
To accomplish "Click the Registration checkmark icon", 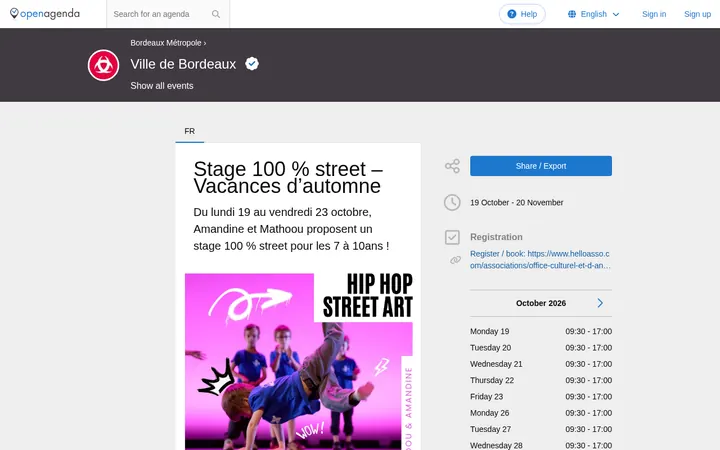I will tap(452, 237).
